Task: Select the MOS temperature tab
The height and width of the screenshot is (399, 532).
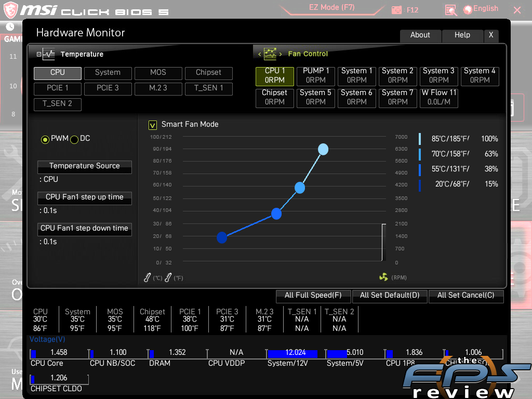Action: pos(158,73)
